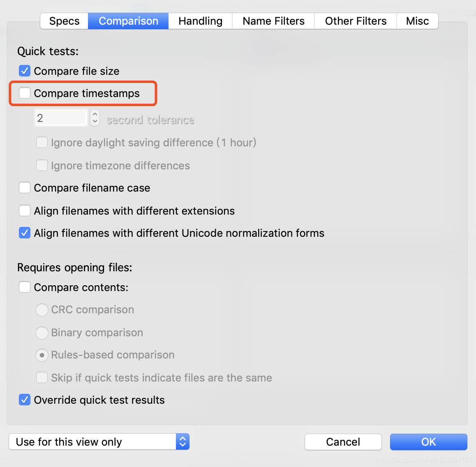Confirm settings with the OK button
The image size is (476, 467).
pos(428,442)
